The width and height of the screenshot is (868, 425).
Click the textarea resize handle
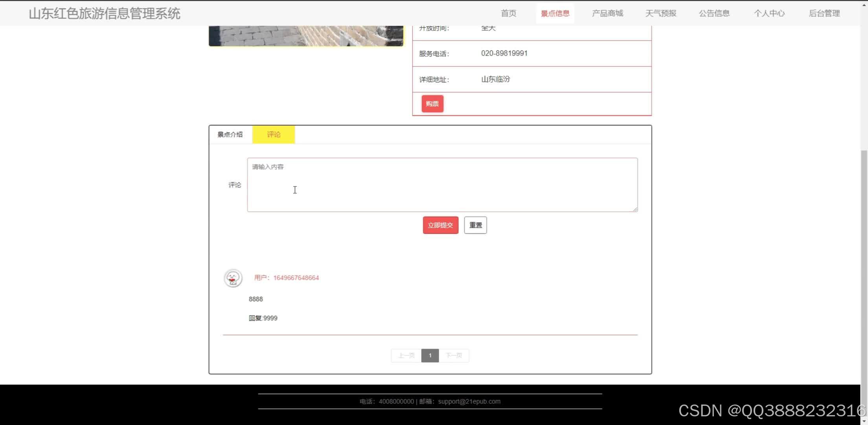click(x=635, y=209)
